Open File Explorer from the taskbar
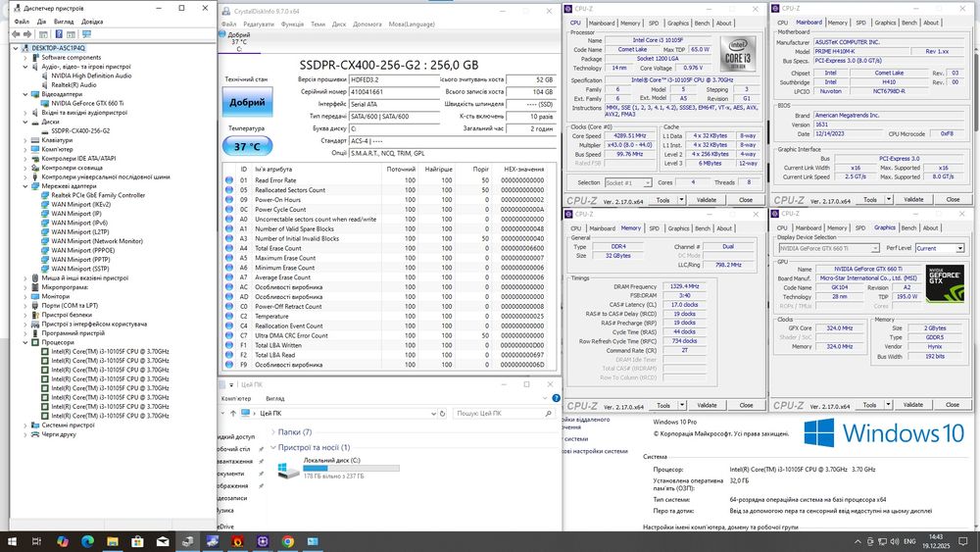980x552 pixels. (112, 541)
